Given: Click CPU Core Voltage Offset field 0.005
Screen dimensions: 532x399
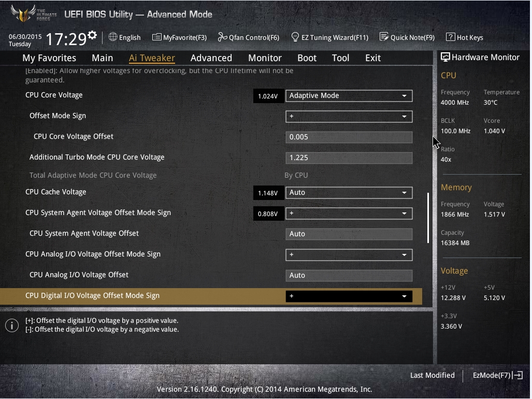Looking at the screenshot, I should click(349, 137).
